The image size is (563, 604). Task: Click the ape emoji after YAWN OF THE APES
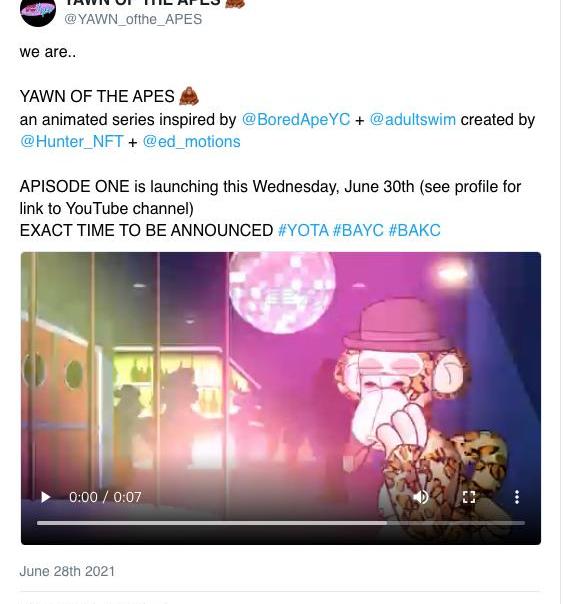tap(189, 96)
